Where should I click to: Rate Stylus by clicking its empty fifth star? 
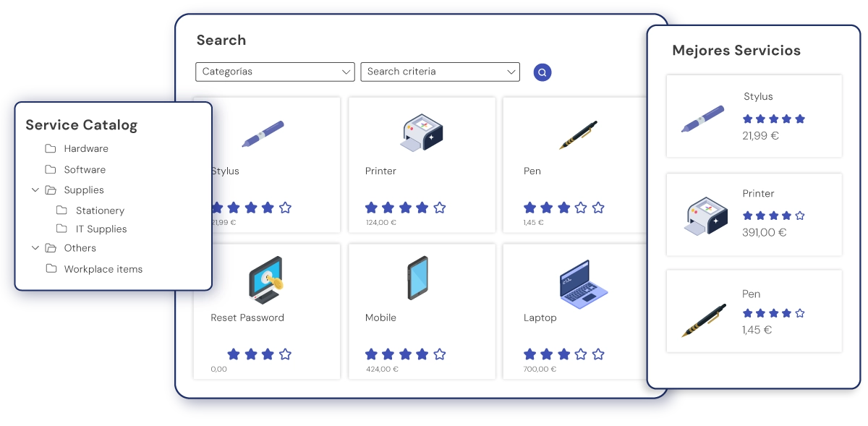pos(286,208)
